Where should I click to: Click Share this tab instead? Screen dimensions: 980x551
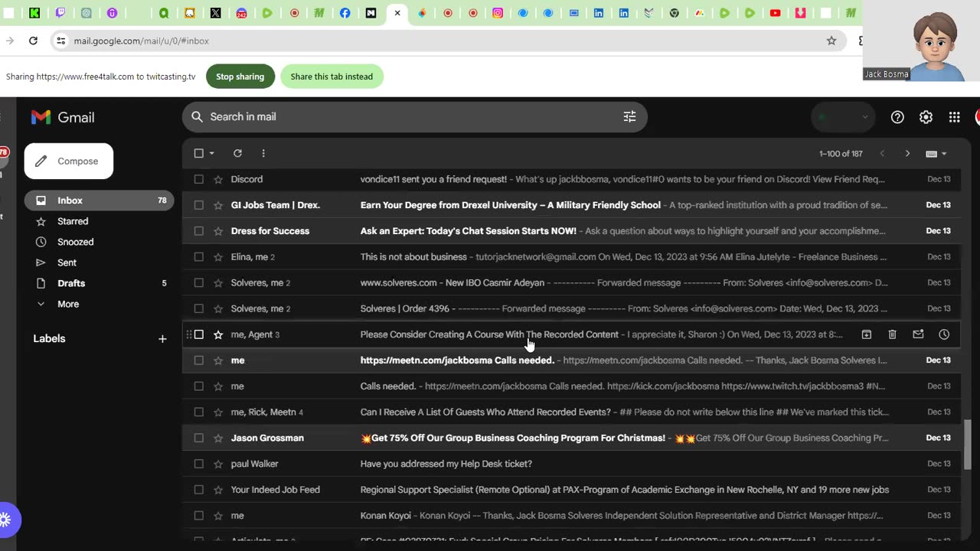click(332, 77)
